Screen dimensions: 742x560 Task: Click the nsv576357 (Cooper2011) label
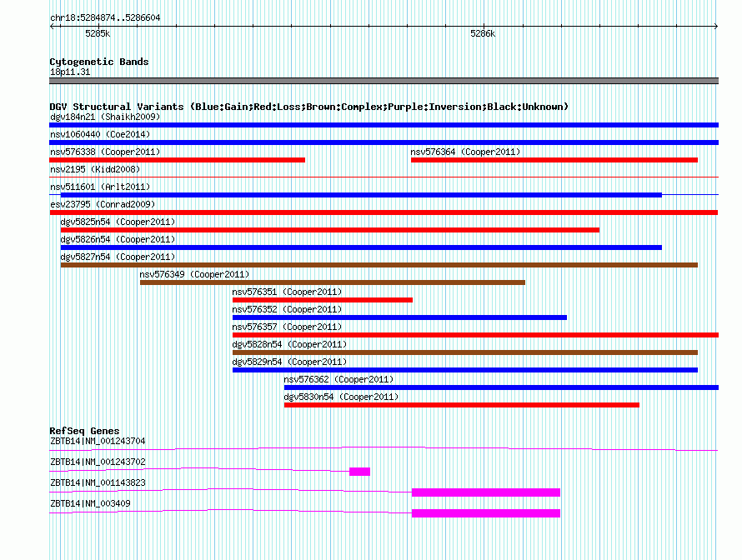click(287, 327)
